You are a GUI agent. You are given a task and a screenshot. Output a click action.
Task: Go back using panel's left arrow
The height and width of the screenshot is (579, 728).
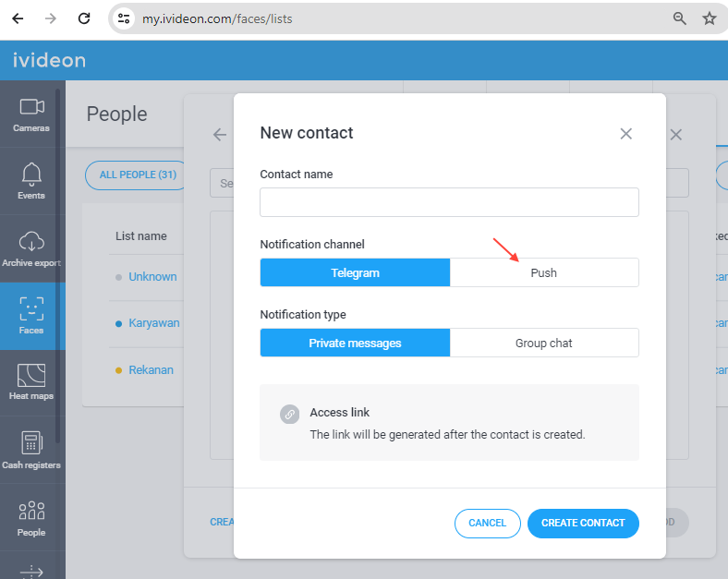tap(220, 135)
